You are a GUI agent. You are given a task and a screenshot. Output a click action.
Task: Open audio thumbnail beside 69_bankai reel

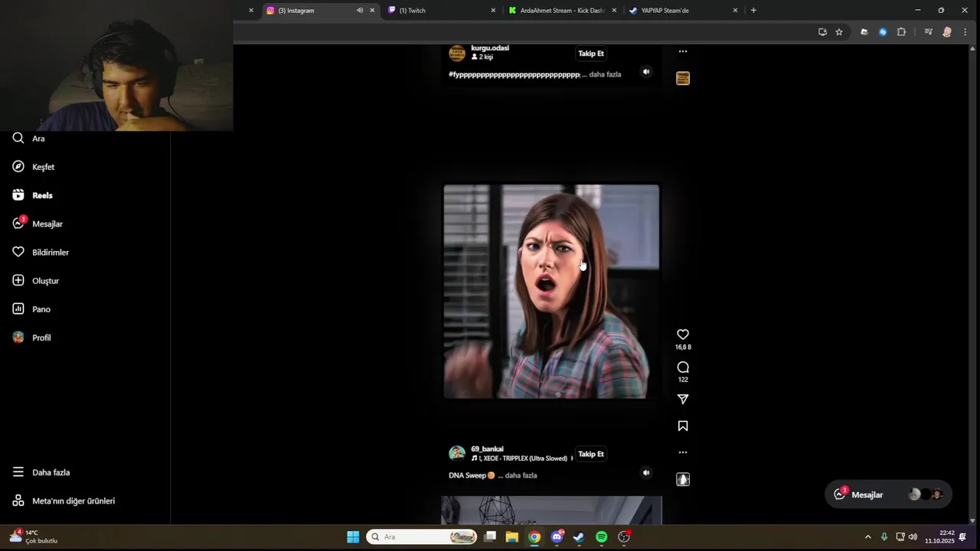[683, 479]
